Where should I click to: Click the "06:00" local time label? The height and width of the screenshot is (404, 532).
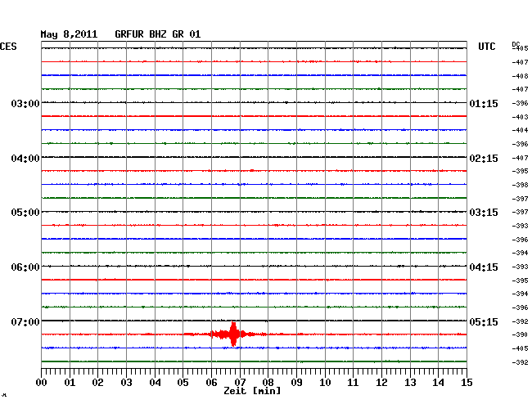(x=25, y=267)
